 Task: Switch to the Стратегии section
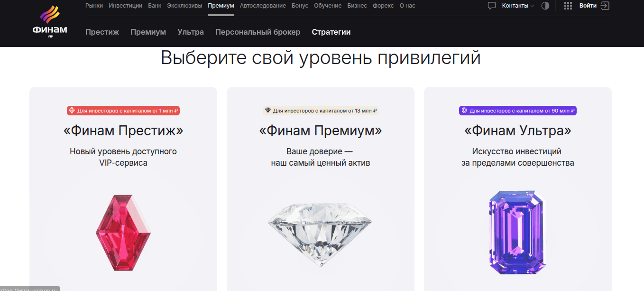pos(331,32)
